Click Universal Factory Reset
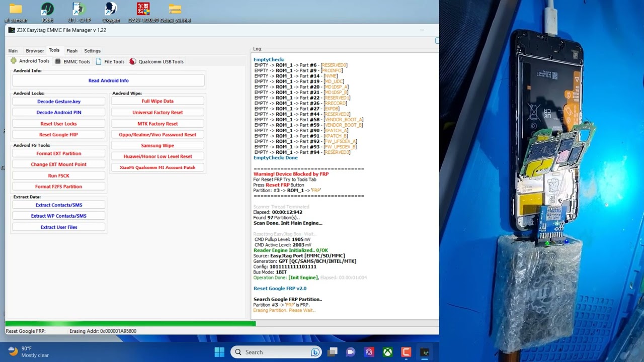The image size is (644, 362). 157,113
